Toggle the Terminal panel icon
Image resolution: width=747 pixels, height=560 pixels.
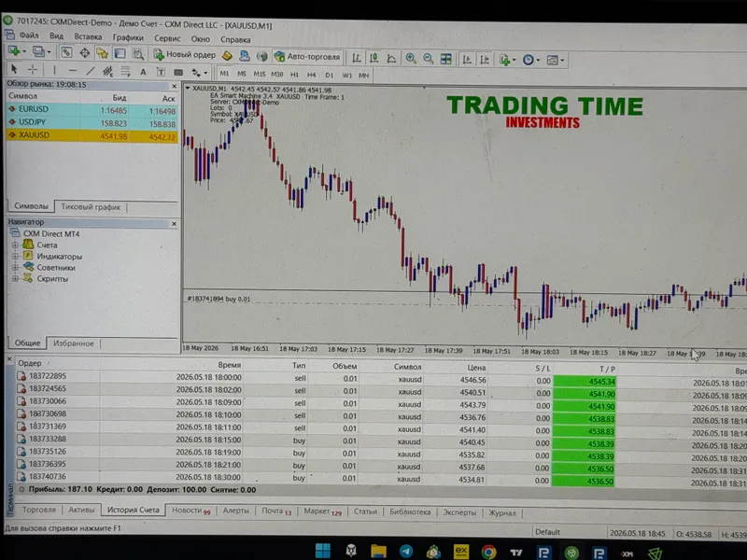pyautogui.click(x=120, y=53)
